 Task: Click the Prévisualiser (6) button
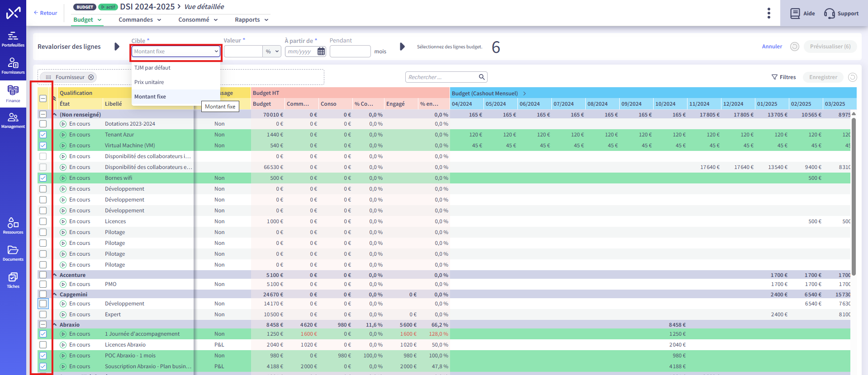830,47
